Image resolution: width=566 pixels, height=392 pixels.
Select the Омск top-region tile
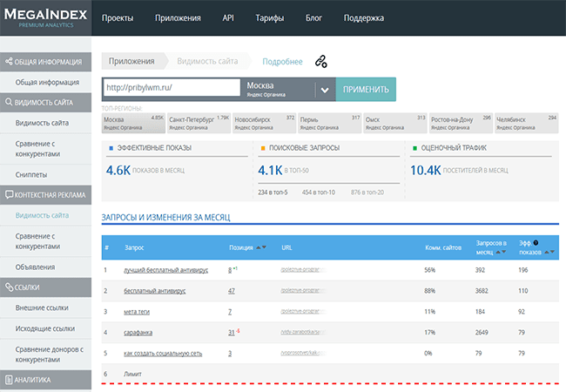pos(395,123)
